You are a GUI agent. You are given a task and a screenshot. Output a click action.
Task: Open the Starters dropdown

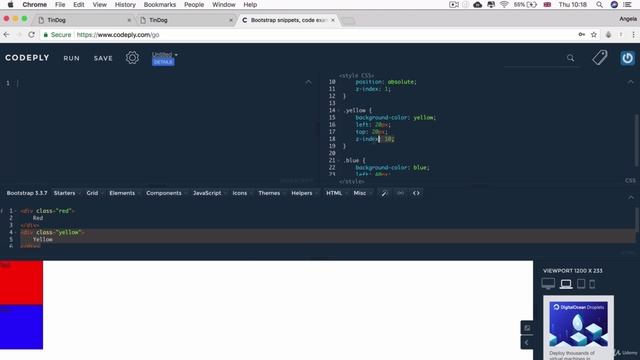click(66, 193)
